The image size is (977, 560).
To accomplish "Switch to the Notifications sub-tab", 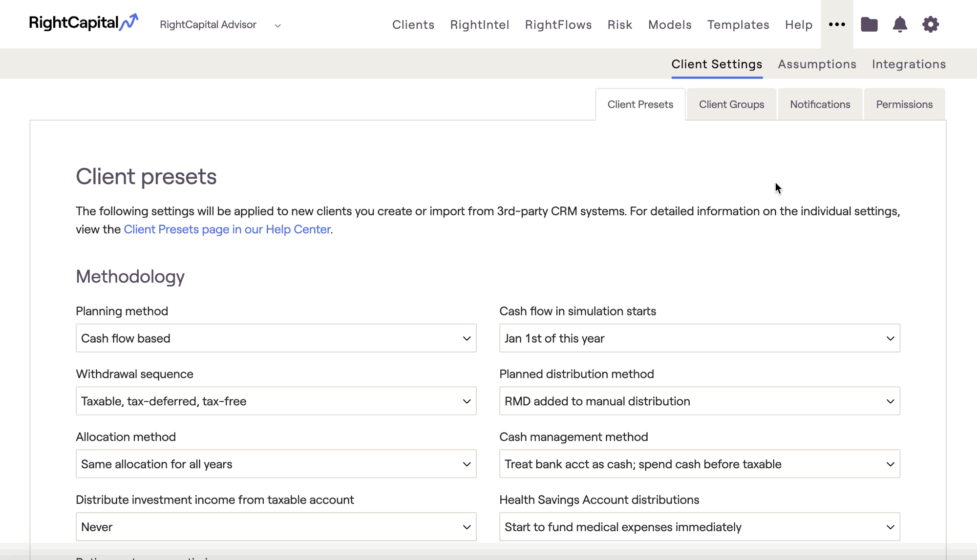I will pyautogui.click(x=820, y=104).
